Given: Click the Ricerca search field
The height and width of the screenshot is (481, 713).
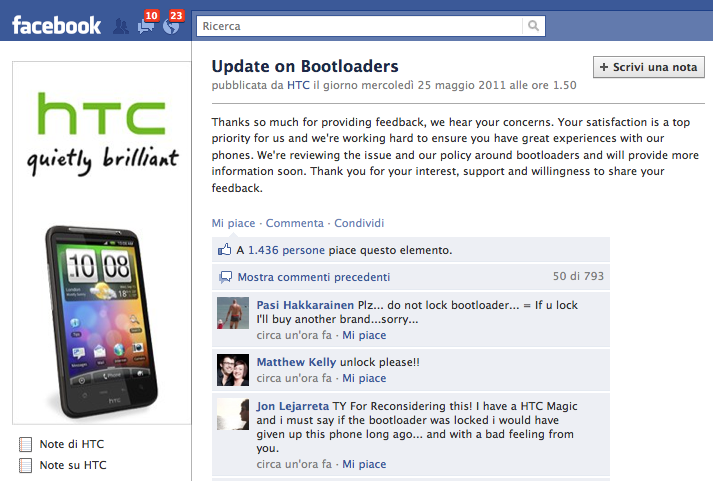Looking at the screenshot, I should pos(359,26).
